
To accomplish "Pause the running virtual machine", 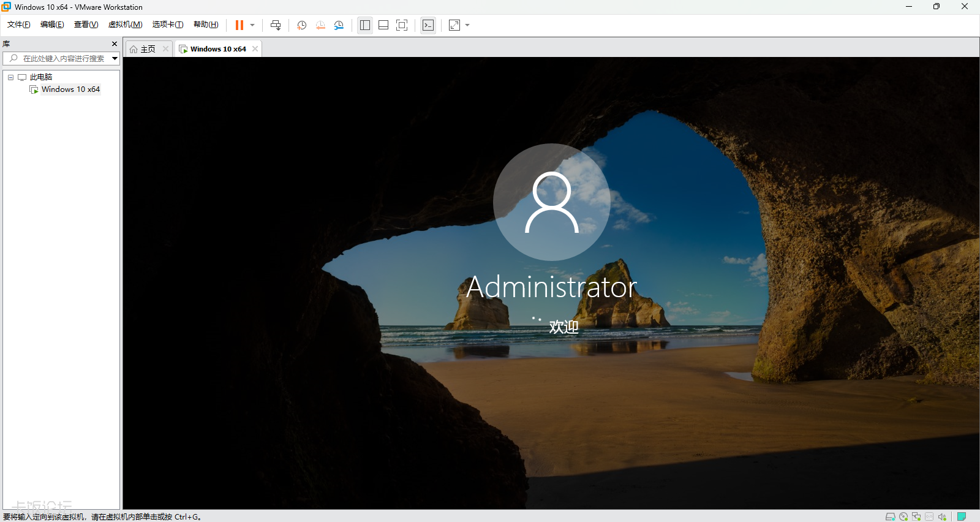I will pos(239,25).
